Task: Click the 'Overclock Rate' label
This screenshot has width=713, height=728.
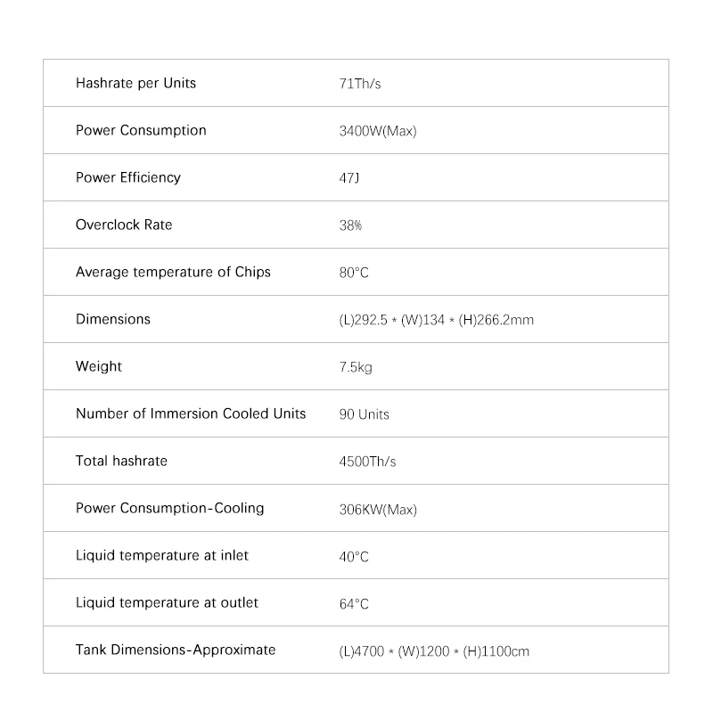Action: coord(124,225)
